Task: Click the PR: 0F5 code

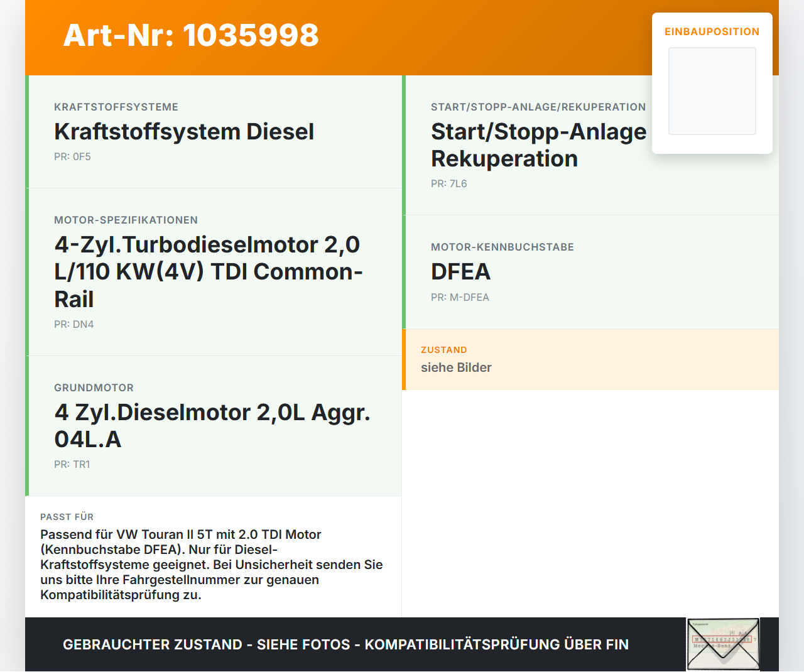Action: (72, 156)
